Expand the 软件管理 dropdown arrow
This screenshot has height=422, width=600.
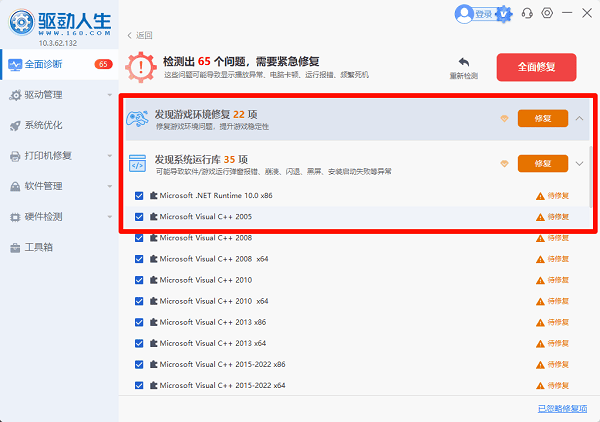coord(110,186)
